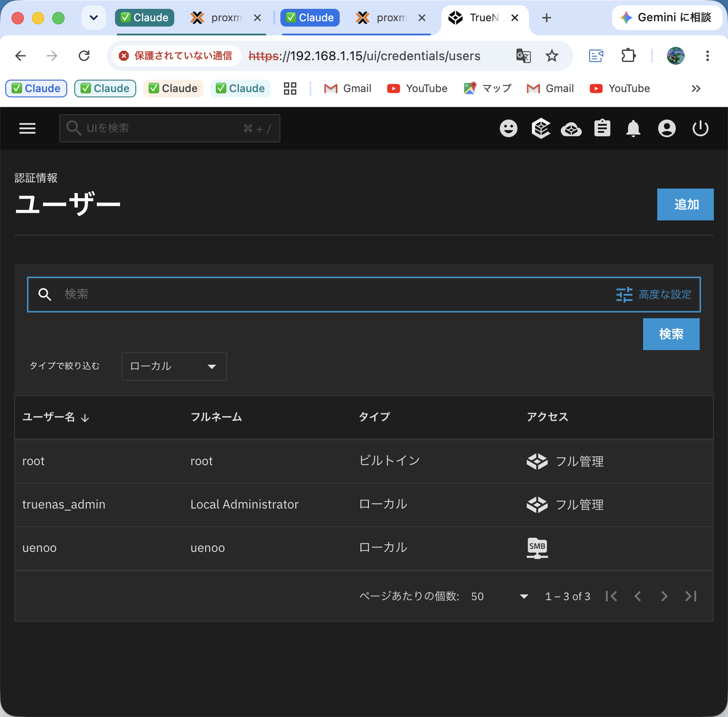Show more bookmarks with the chevron
Image resolution: width=728 pixels, height=717 pixels.
pos(696,89)
